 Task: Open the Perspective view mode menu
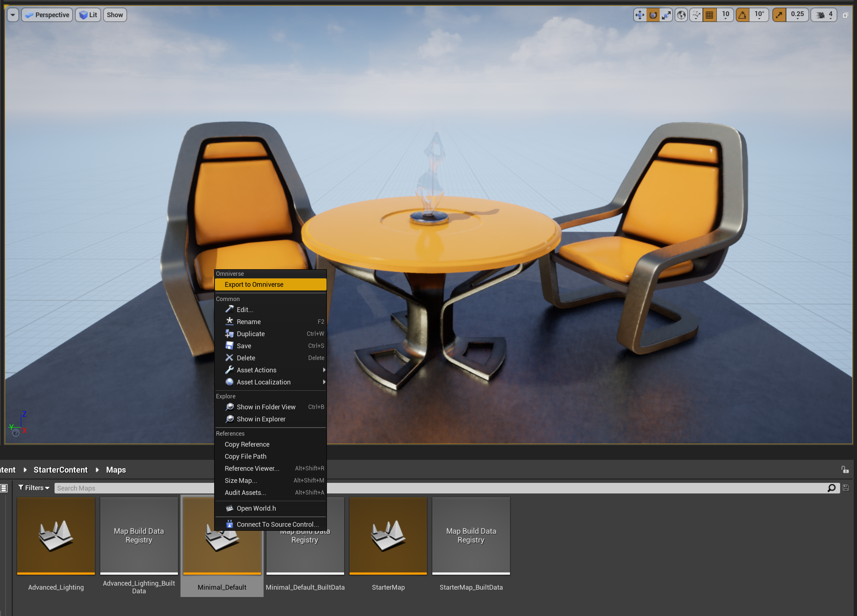click(47, 15)
